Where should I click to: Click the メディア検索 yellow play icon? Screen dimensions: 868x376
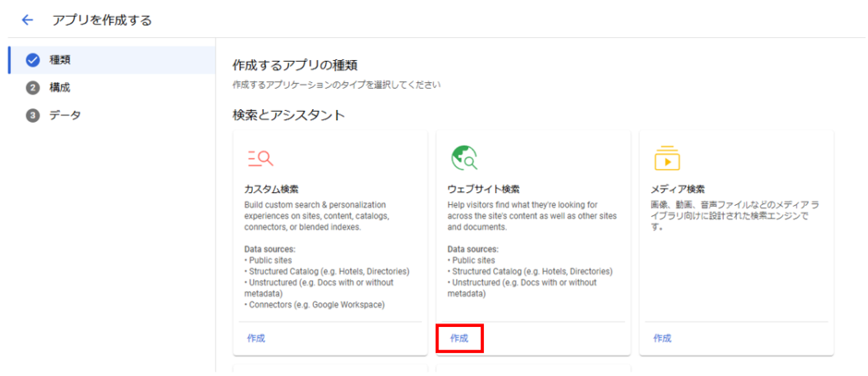667,158
